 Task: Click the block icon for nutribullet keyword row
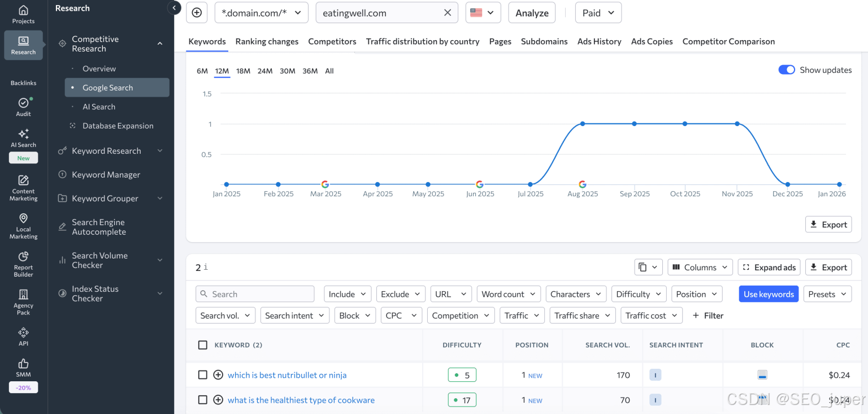coord(762,375)
